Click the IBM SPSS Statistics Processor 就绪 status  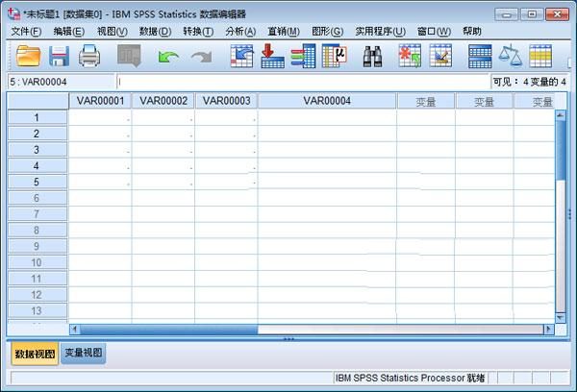point(410,378)
